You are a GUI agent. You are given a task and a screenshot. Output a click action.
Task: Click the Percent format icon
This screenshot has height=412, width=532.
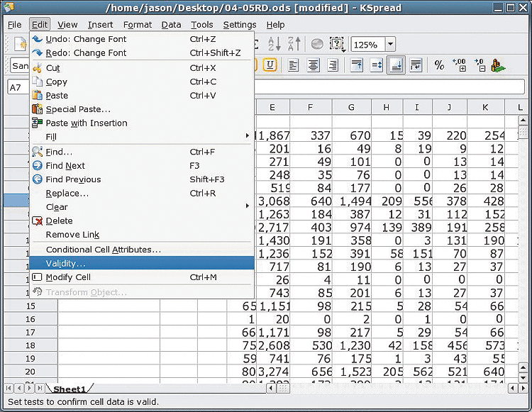tap(439, 65)
